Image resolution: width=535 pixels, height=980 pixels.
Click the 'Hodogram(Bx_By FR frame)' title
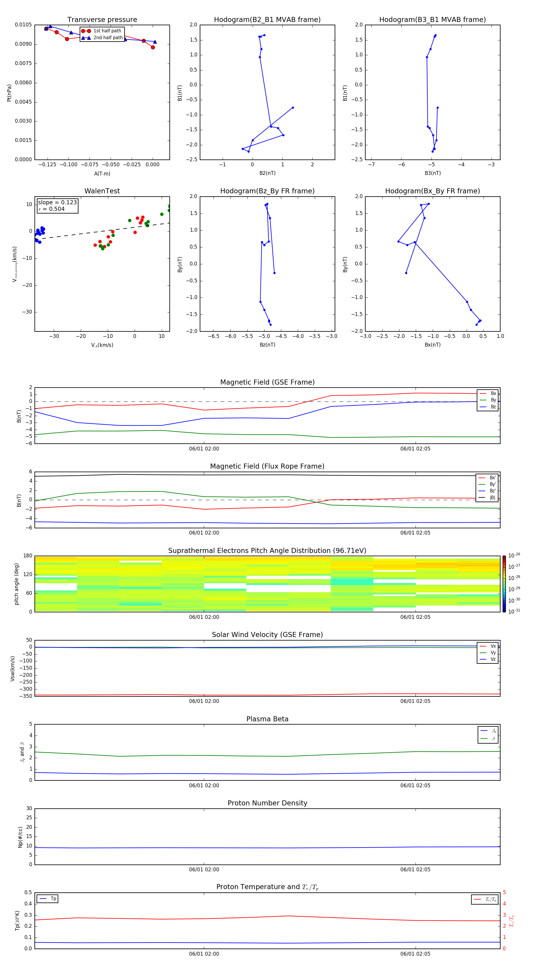click(432, 191)
